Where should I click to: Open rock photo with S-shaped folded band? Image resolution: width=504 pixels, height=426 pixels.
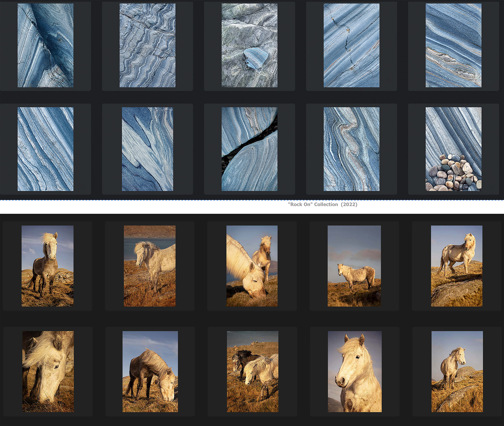351,149
